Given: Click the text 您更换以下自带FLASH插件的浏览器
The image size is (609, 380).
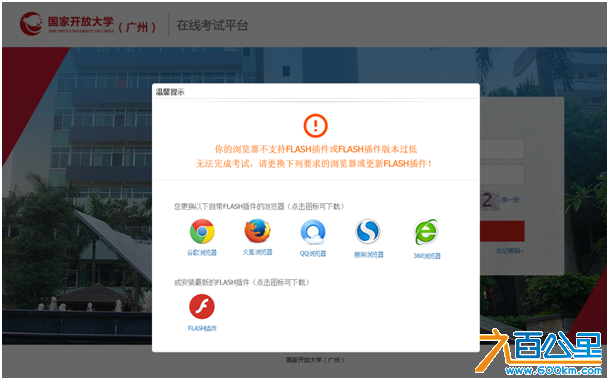Looking at the screenshot, I should click(229, 206).
